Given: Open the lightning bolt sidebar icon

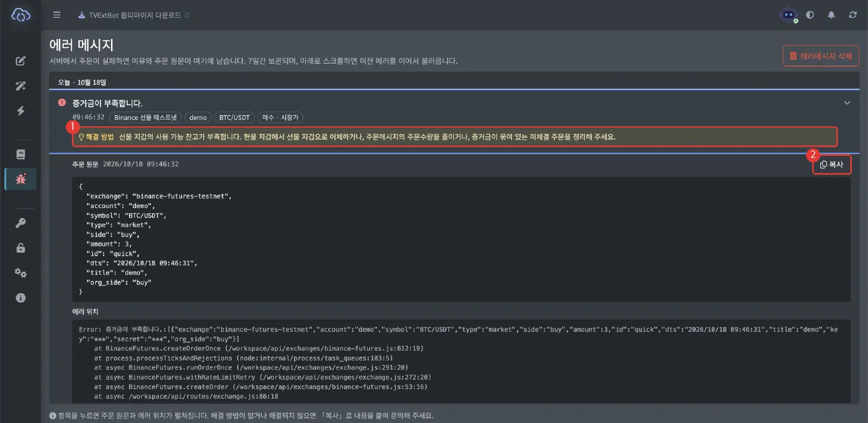Looking at the screenshot, I should pos(20,111).
